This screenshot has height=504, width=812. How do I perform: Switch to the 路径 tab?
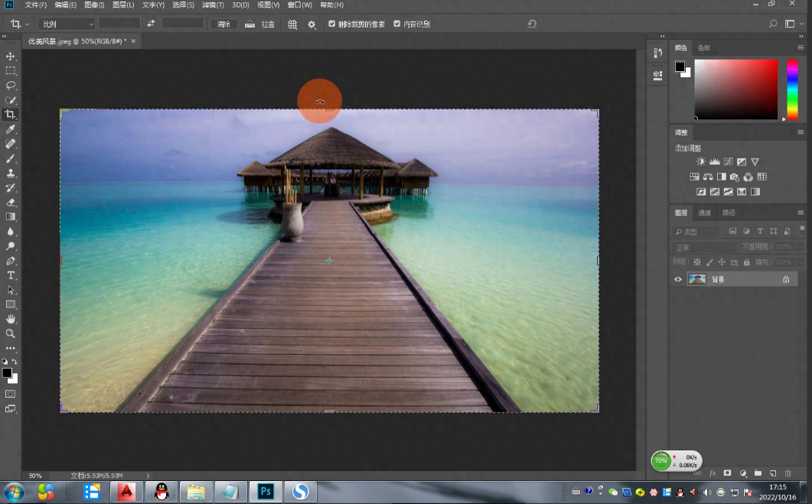(x=729, y=213)
